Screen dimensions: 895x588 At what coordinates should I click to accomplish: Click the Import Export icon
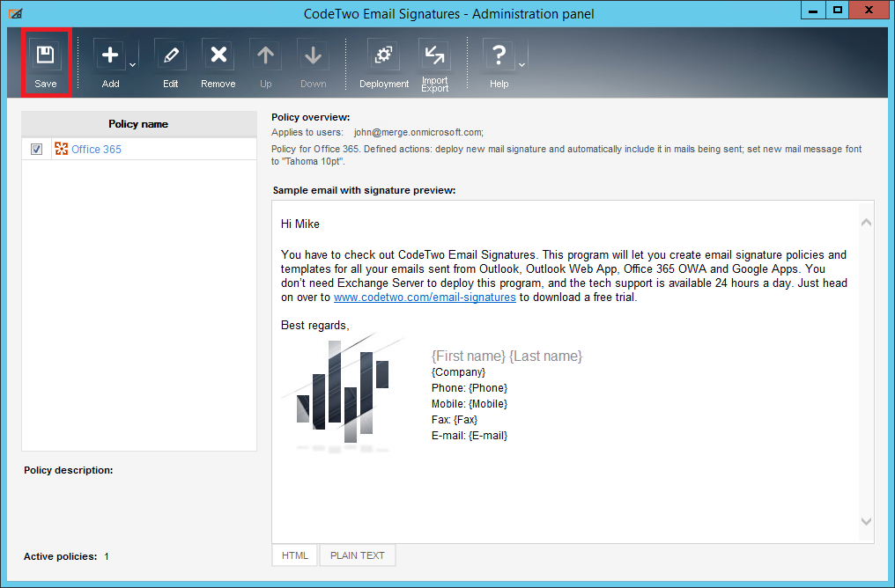point(434,55)
